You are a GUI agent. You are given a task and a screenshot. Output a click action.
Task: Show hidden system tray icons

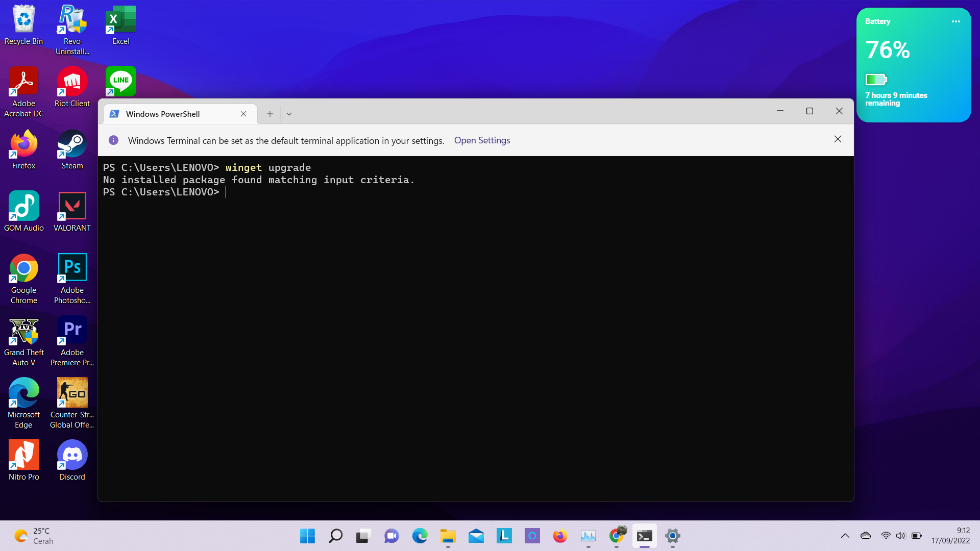(845, 536)
